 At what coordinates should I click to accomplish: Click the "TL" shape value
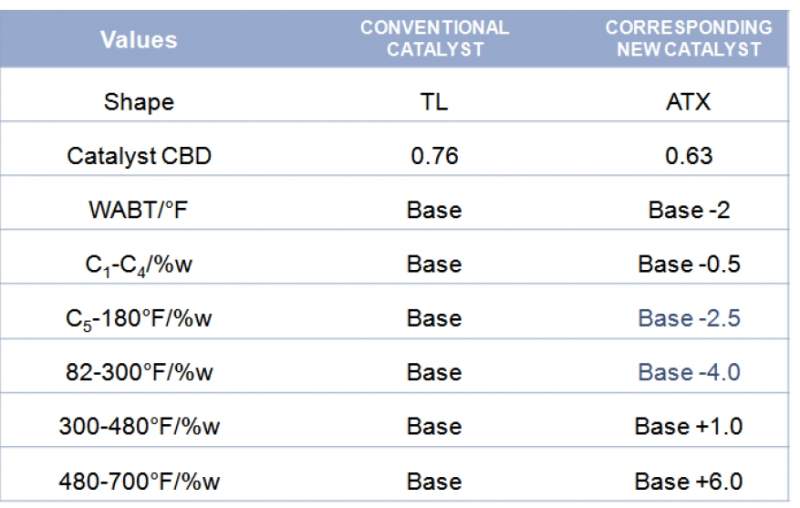click(434, 102)
